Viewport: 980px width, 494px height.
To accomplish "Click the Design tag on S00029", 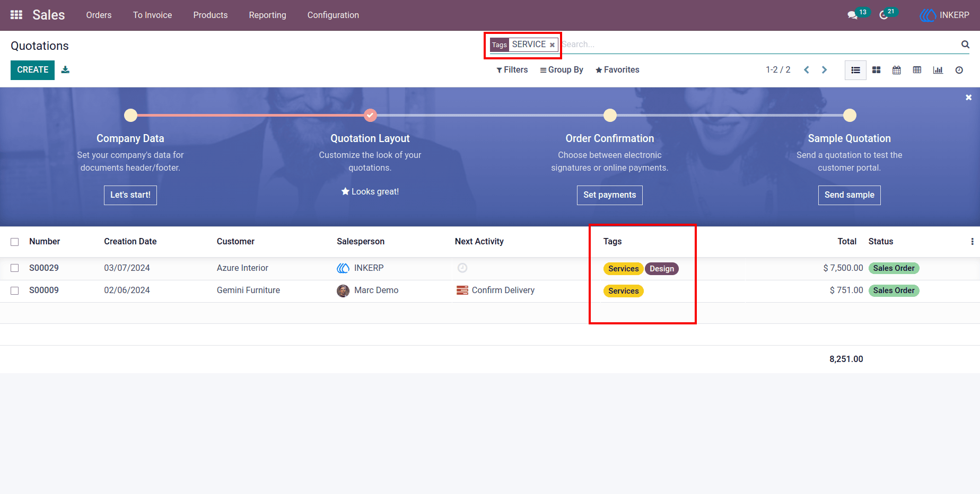I will pyautogui.click(x=662, y=269).
